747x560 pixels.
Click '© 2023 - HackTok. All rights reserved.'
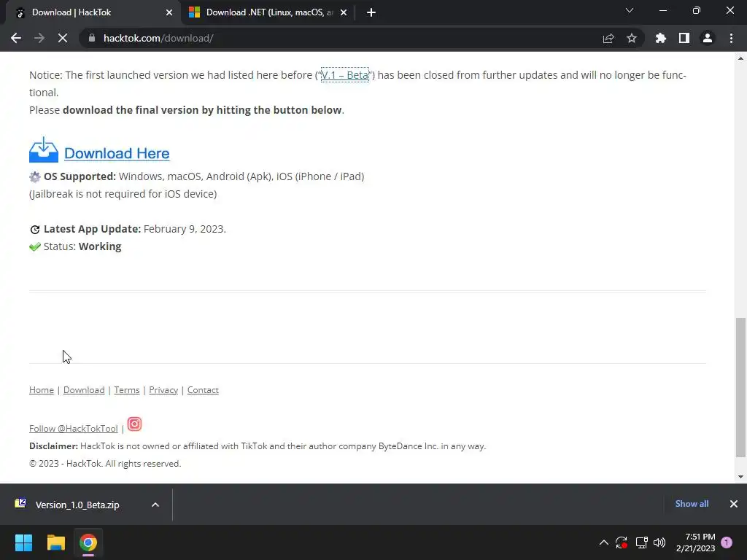105,463
